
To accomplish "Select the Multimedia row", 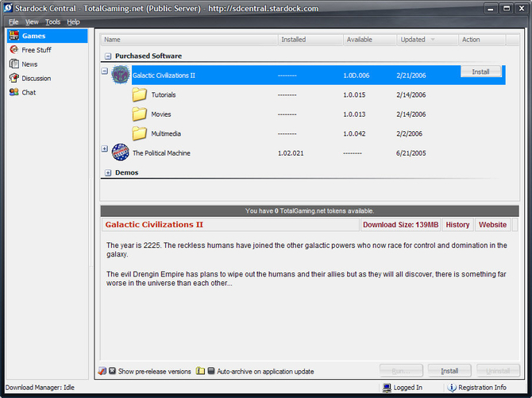I will (303, 133).
